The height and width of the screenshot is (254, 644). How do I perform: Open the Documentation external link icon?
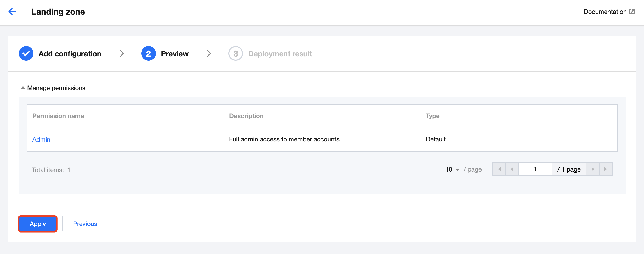(632, 12)
